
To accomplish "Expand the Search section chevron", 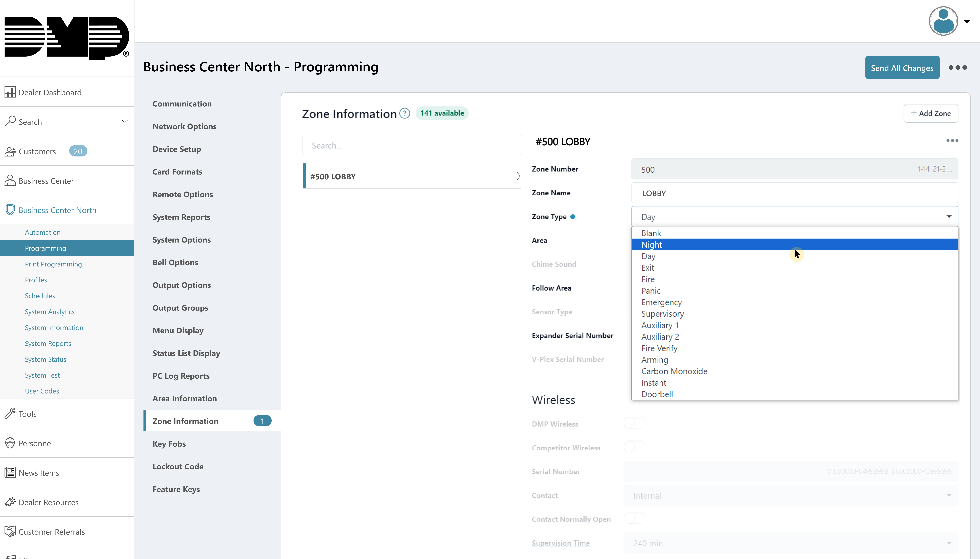I will click(x=124, y=121).
